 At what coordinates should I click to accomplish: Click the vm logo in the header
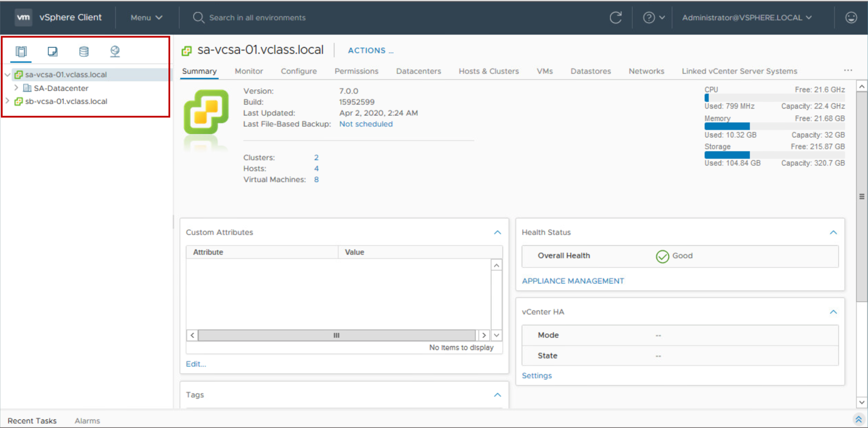click(x=23, y=17)
